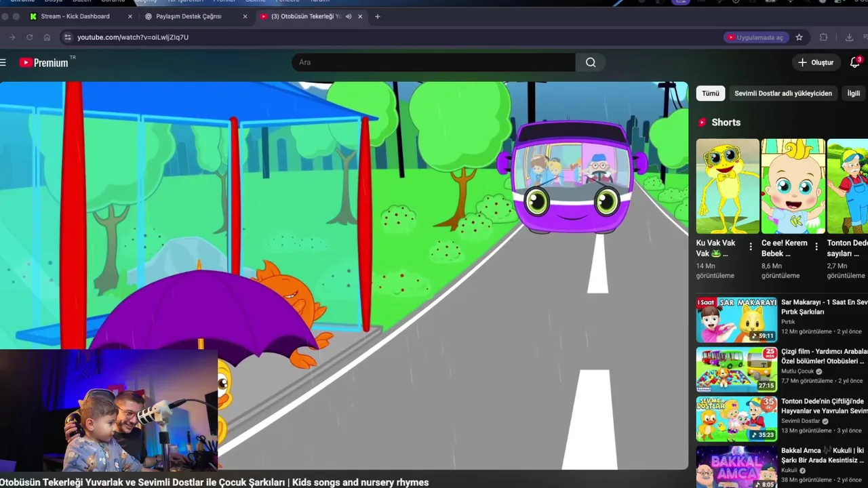The image size is (868, 488).
Task: Open the browser downloads icon
Action: pyautogui.click(x=849, y=37)
